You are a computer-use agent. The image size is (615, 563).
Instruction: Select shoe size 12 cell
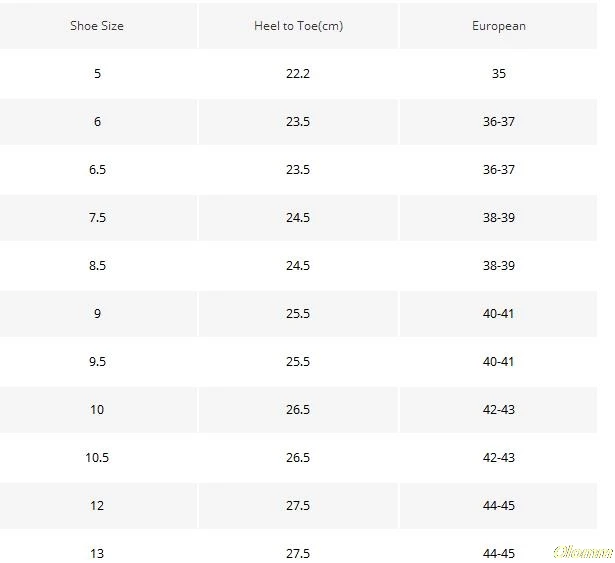pyautogui.click(x=97, y=506)
